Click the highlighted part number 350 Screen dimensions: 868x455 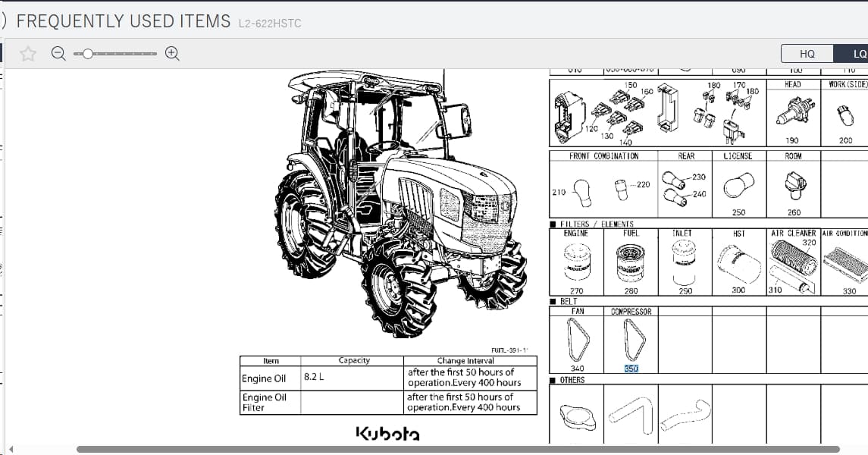point(631,368)
